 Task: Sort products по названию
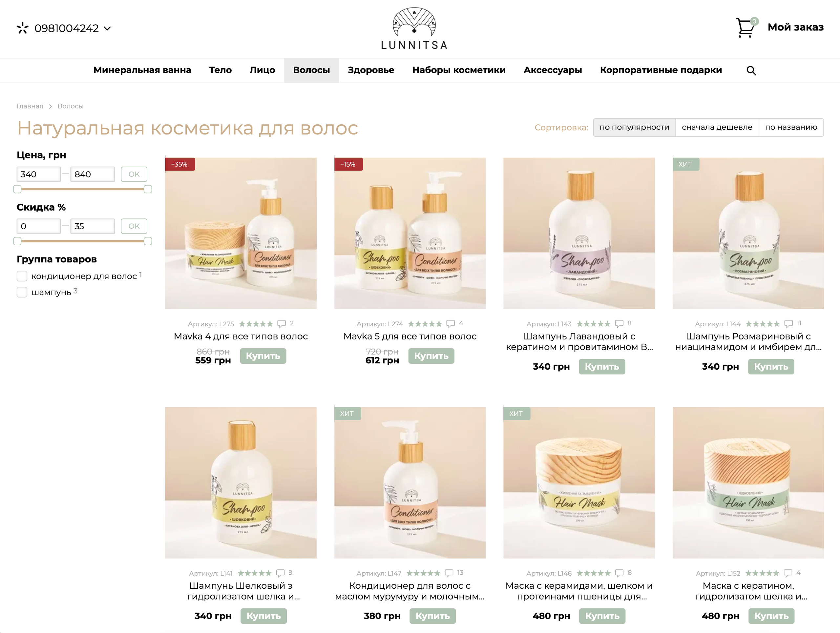pyautogui.click(x=791, y=128)
